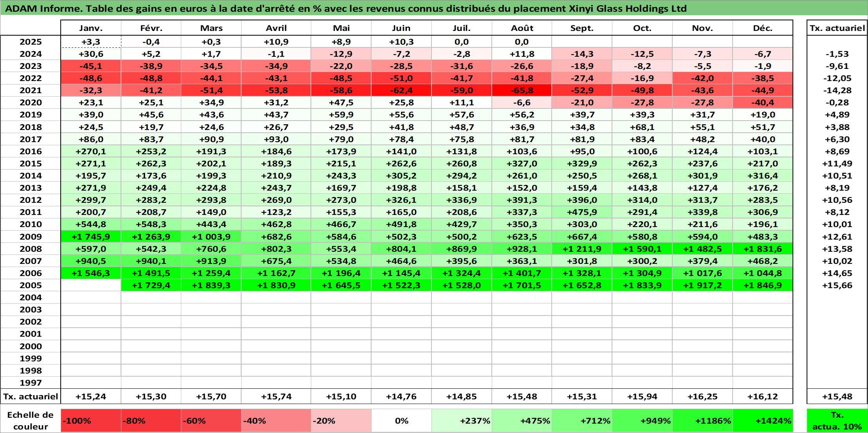Select the cell with value +1 917,2
Viewport: 868px width, 433px height.
702,285
